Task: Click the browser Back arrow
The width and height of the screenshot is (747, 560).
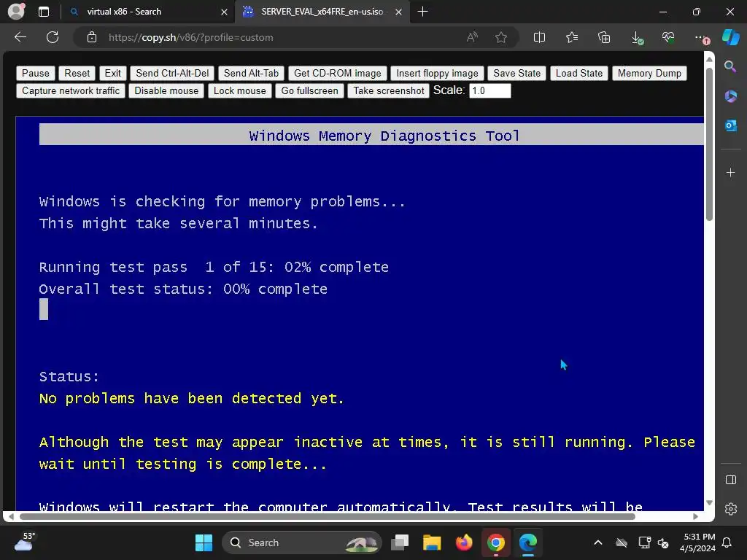Action: (x=20, y=37)
